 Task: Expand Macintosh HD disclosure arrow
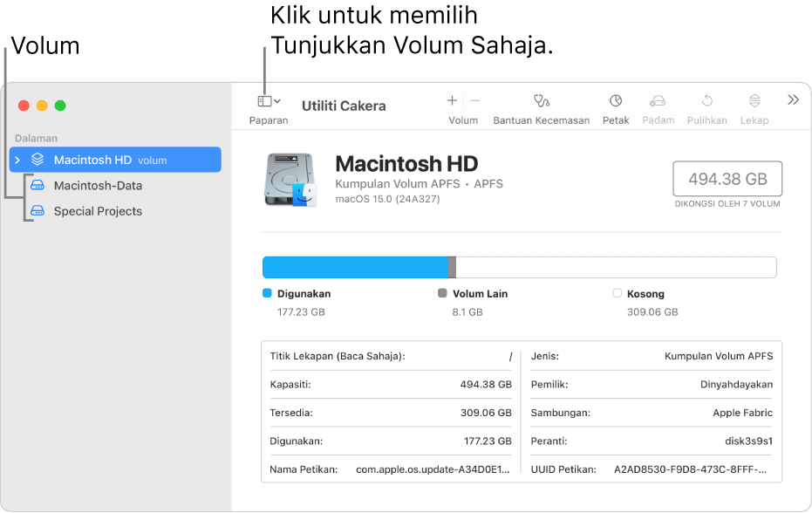(17, 161)
